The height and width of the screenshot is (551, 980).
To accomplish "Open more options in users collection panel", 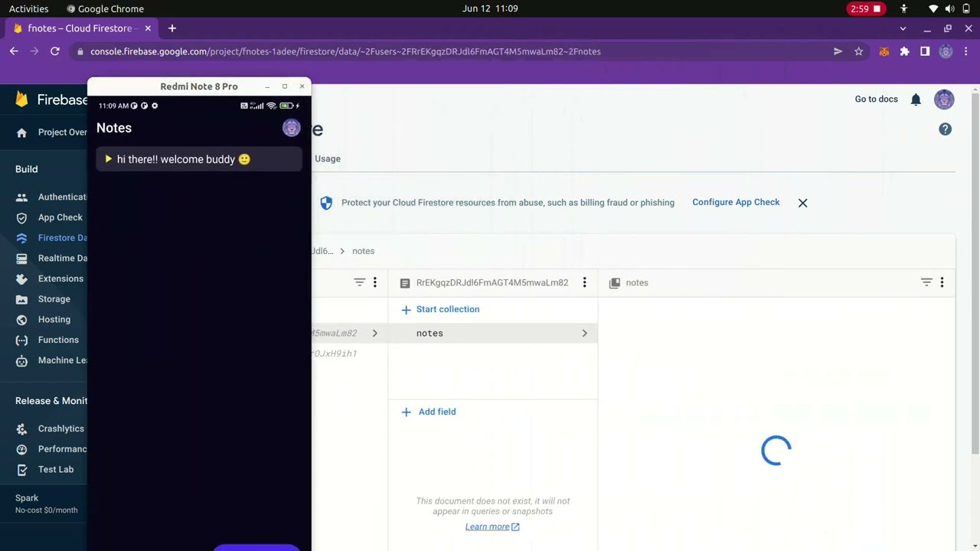I will pyautogui.click(x=374, y=282).
